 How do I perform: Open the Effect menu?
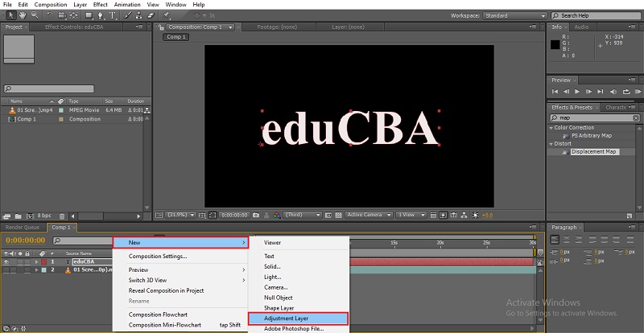click(100, 5)
